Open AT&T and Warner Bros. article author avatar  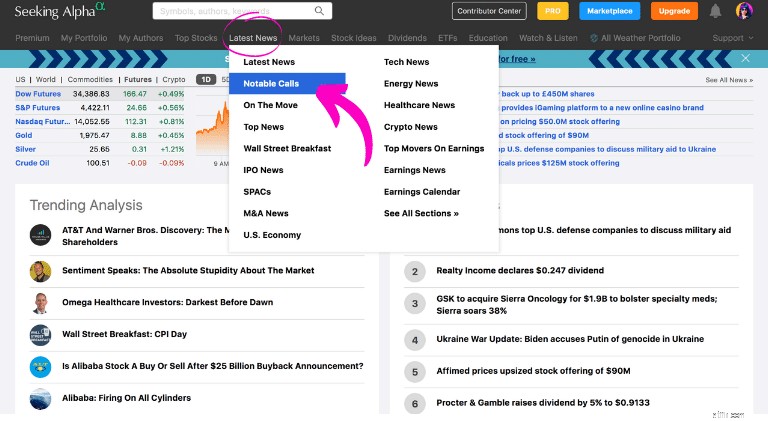[x=40, y=235]
